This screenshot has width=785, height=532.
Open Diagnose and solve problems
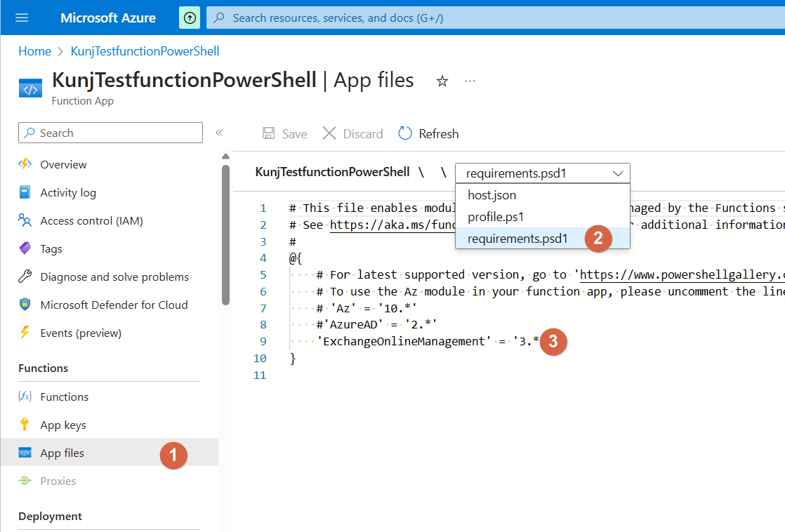(x=114, y=277)
